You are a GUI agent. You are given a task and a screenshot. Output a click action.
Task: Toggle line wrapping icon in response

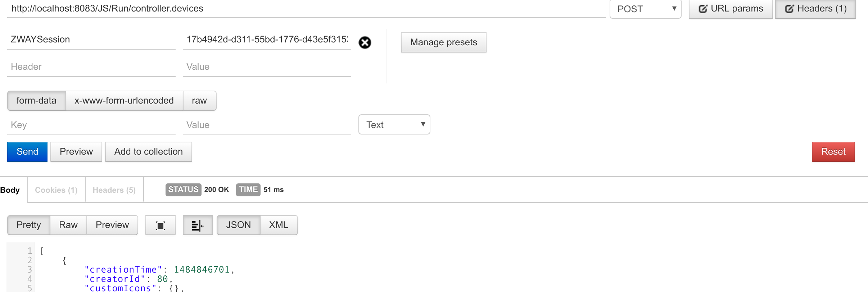(x=198, y=225)
